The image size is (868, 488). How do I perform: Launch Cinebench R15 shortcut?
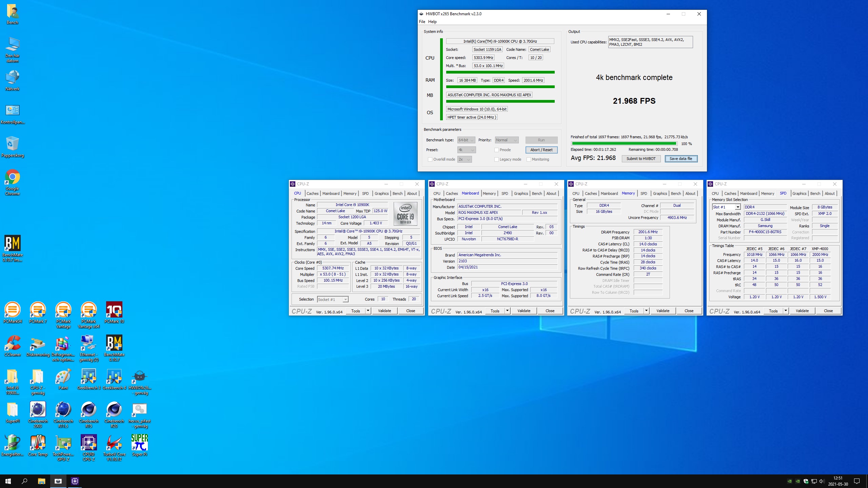pos(89,414)
